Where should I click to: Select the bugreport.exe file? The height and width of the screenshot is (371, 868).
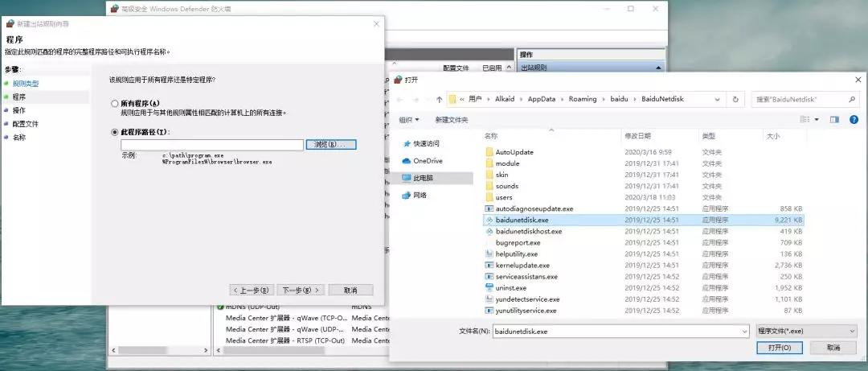click(518, 243)
